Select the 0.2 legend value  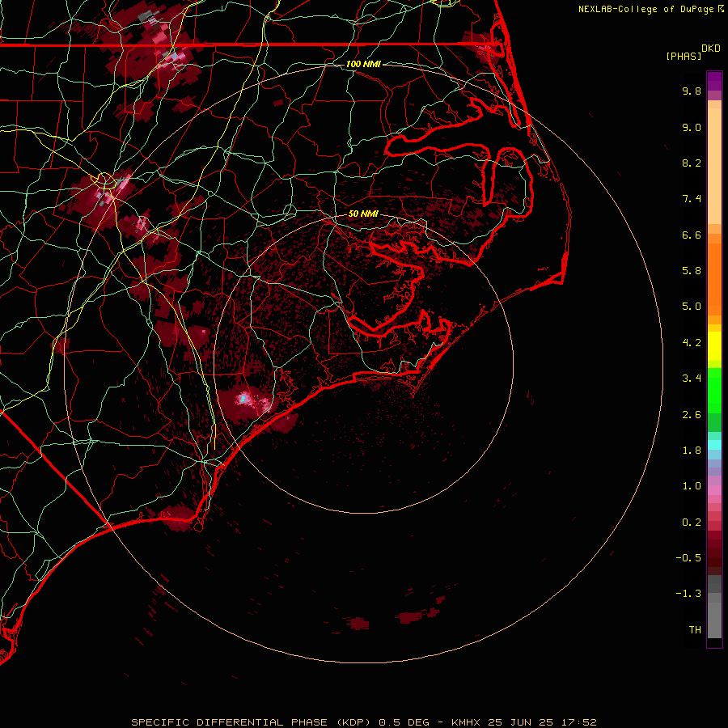point(692,523)
